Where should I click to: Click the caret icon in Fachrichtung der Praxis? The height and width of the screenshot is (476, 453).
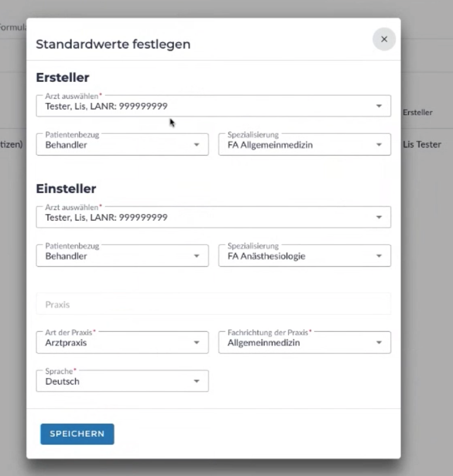click(x=379, y=343)
